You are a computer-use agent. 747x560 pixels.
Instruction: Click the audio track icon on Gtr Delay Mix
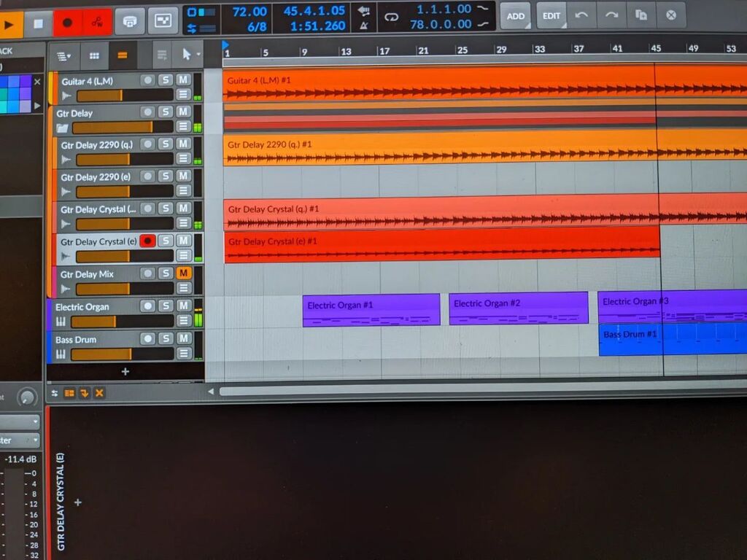click(x=66, y=289)
